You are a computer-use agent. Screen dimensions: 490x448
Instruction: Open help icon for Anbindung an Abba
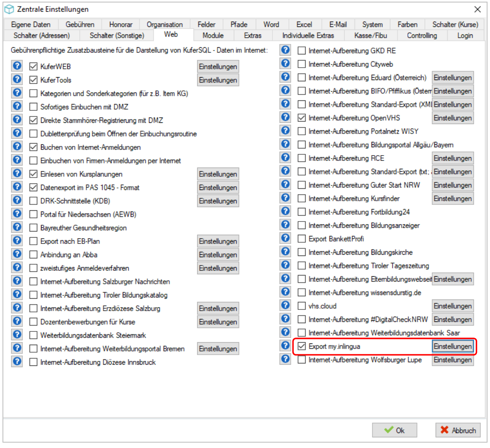[17, 254]
